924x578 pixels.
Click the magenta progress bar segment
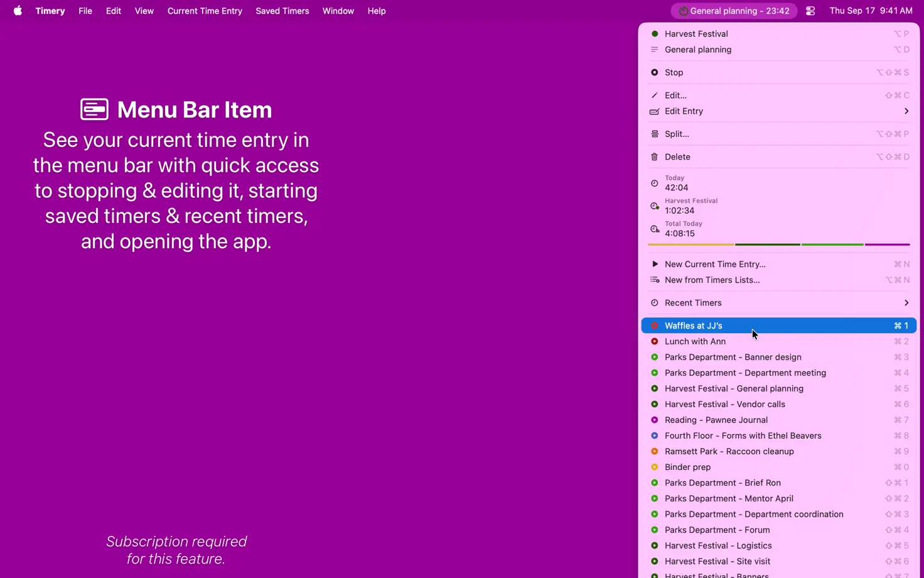tap(888, 244)
